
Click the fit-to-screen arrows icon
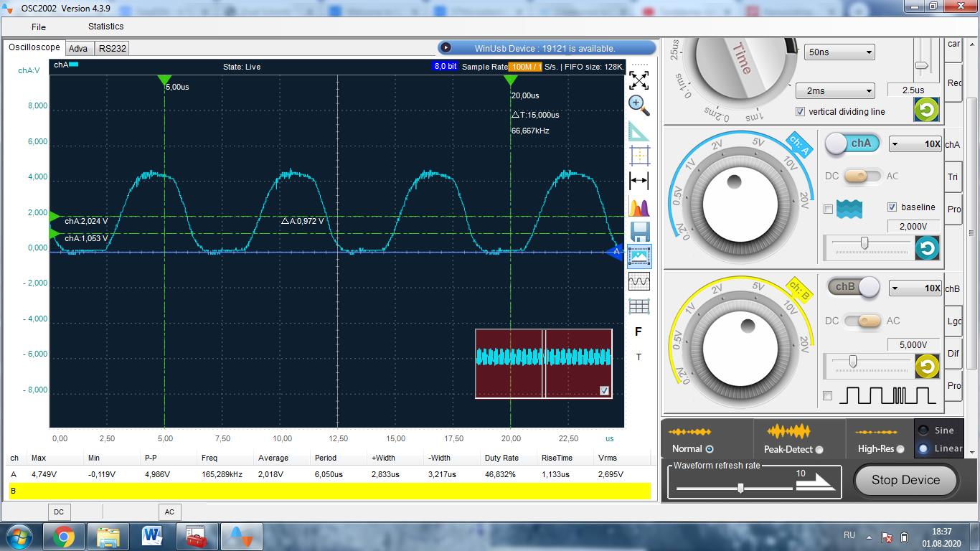[639, 80]
